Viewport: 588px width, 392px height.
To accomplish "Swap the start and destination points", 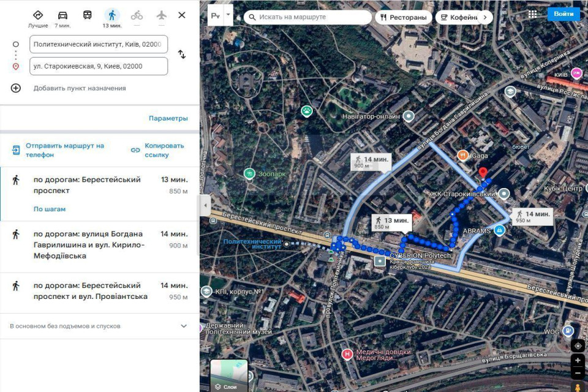I will [x=182, y=55].
